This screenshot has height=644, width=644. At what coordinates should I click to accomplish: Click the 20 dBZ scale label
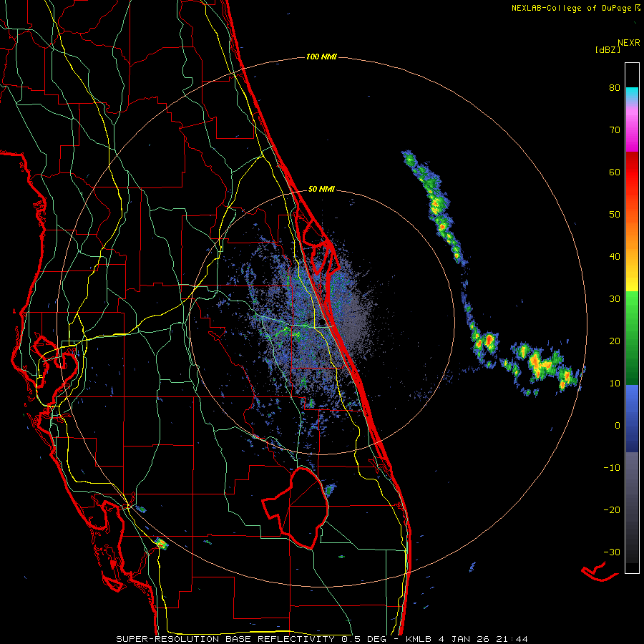click(615, 341)
